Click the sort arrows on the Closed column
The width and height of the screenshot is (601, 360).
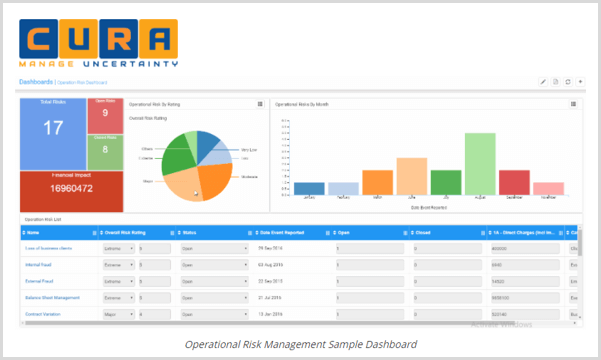(x=412, y=233)
